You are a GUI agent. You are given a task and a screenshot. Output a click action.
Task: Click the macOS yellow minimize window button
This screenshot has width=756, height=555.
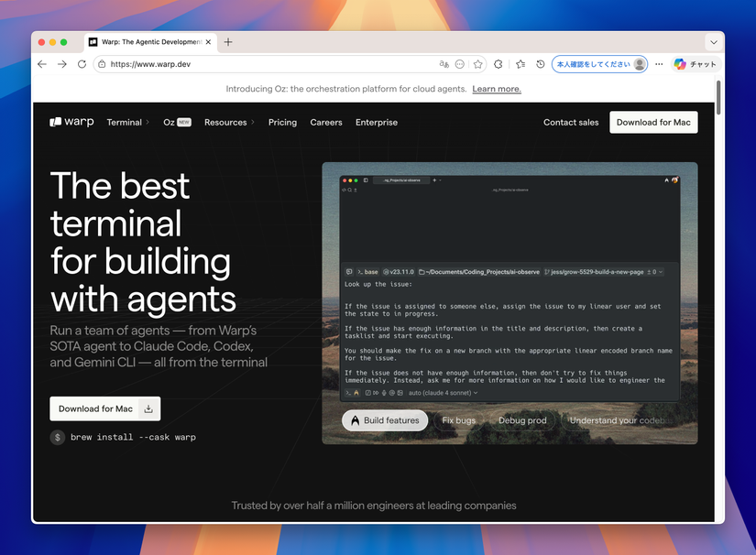pyautogui.click(x=52, y=42)
